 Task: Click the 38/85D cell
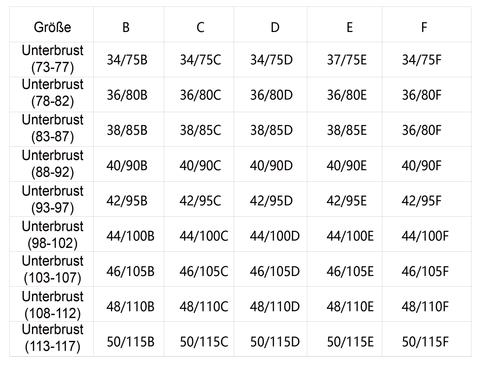point(271,130)
